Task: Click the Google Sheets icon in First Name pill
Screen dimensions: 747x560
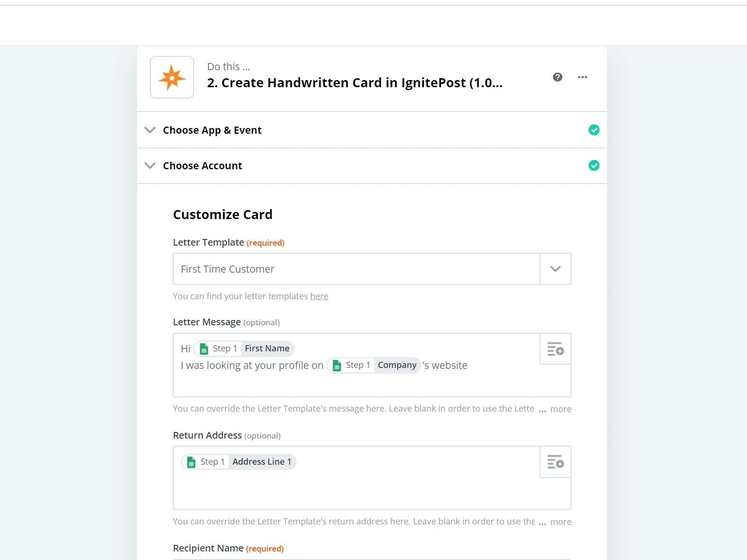Action: point(204,349)
